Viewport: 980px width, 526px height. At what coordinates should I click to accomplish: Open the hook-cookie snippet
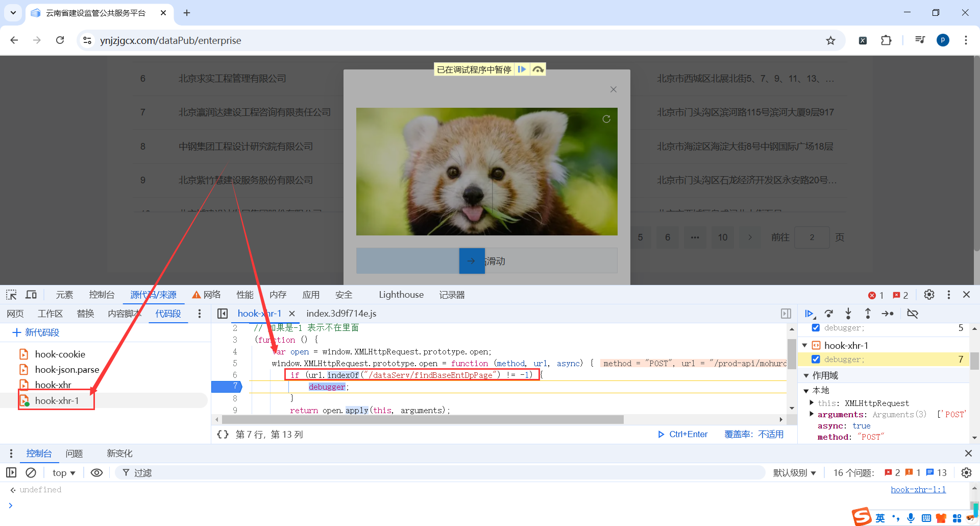(x=60, y=354)
